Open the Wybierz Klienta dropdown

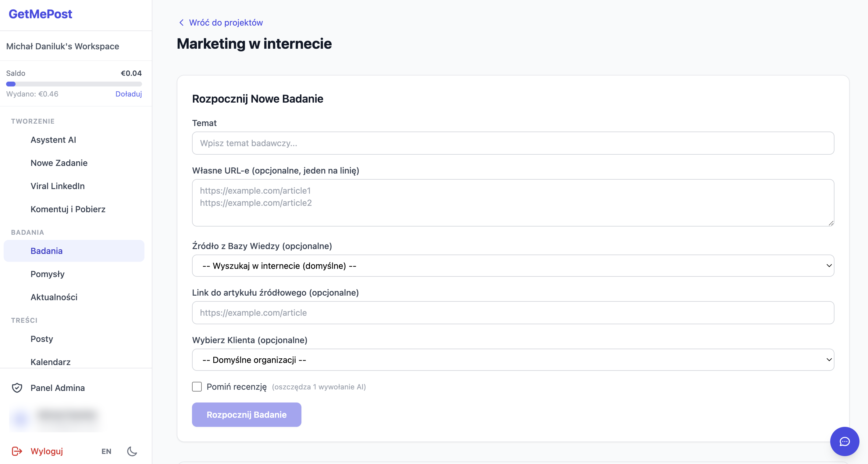pyautogui.click(x=513, y=360)
